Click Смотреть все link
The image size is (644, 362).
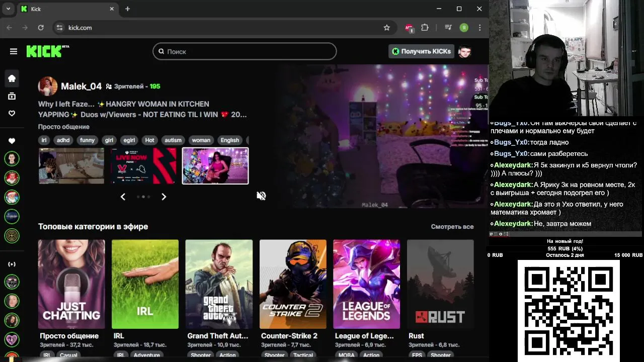(452, 227)
